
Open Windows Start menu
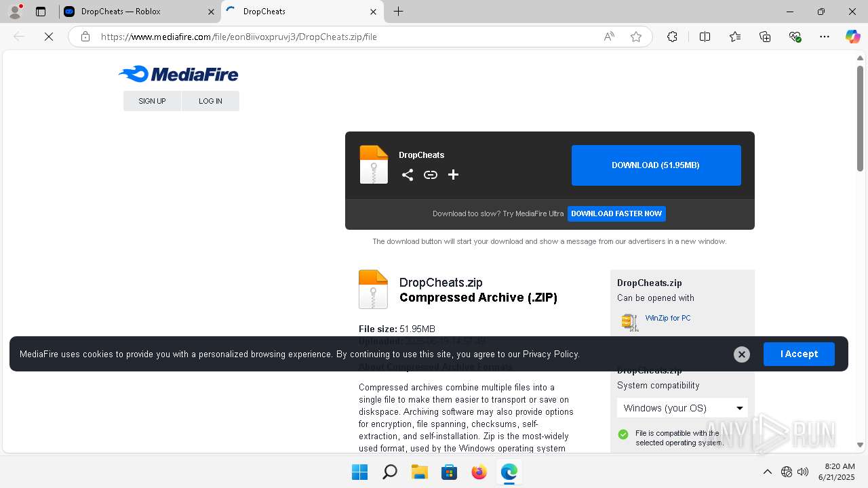(x=359, y=472)
